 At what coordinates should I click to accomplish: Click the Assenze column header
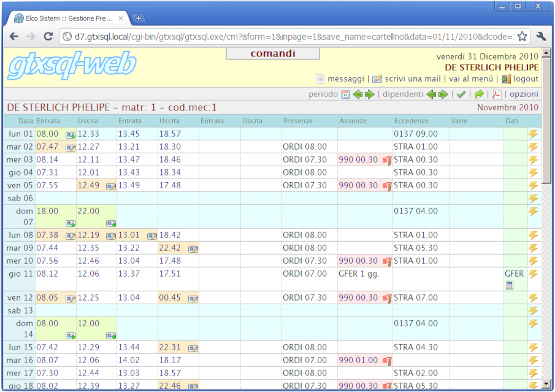(x=353, y=121)
